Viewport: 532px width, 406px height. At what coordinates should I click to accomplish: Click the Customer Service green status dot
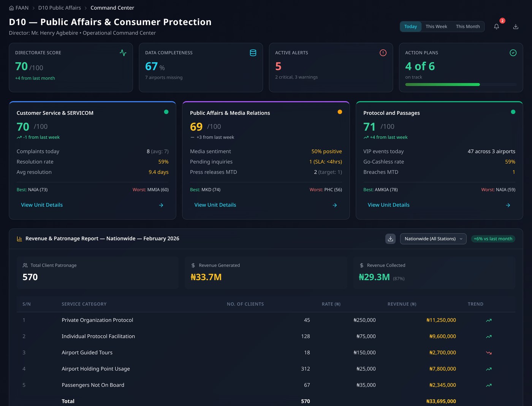click(x=166, y=112)
